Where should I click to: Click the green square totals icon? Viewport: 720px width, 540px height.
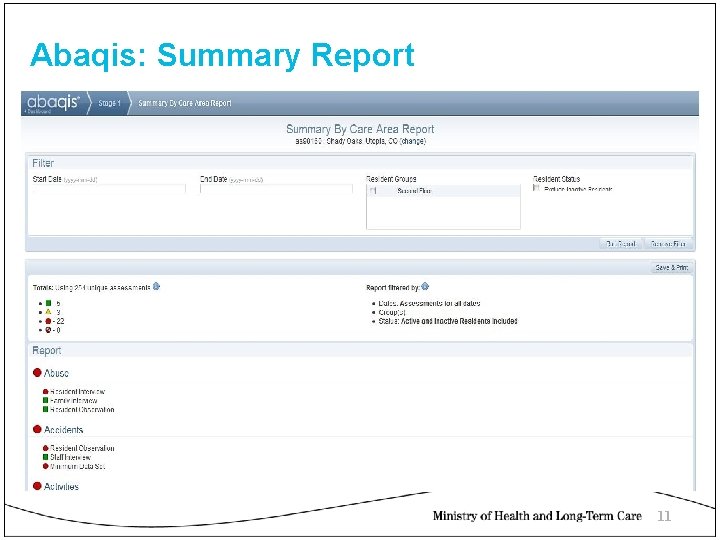click(48, 303)
